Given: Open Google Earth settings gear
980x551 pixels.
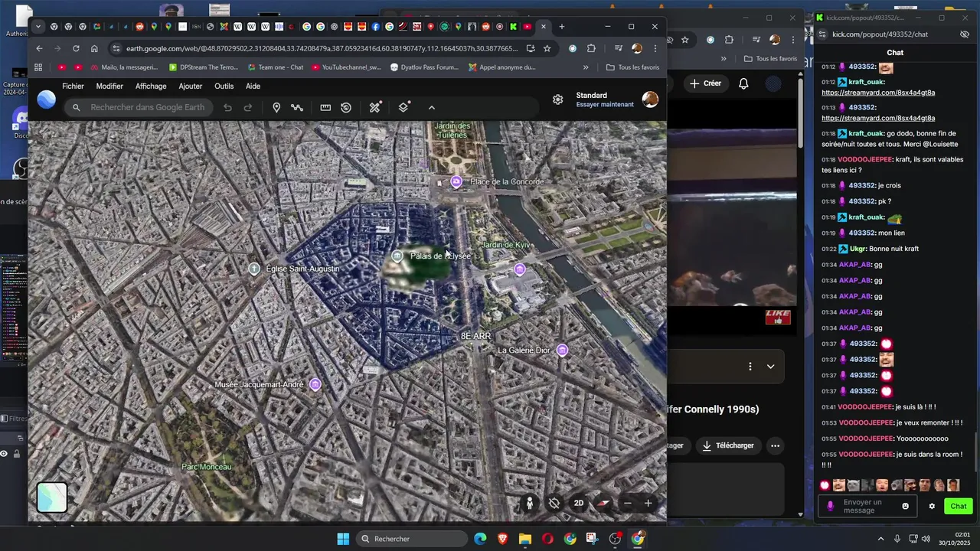Looking at the screenshot, I should [x=558, y=99].
